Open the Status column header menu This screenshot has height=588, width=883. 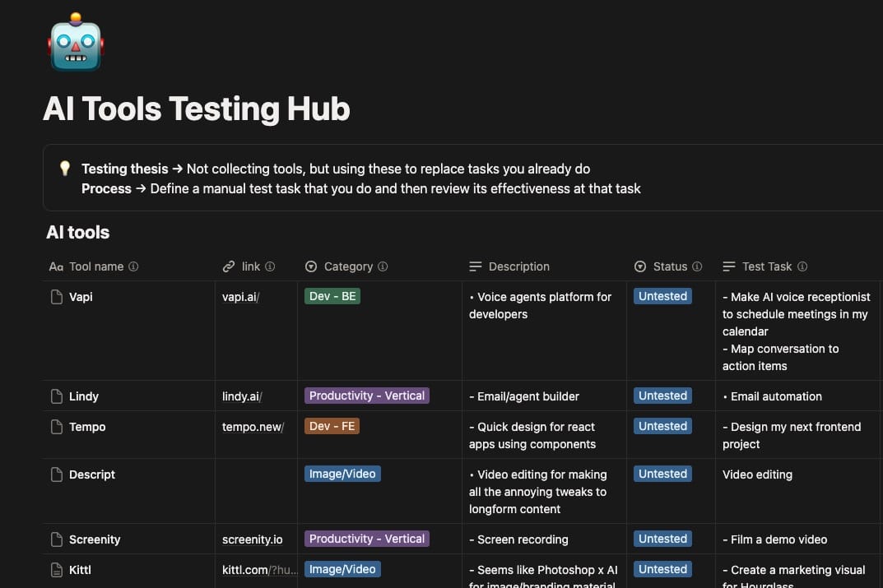669,266
